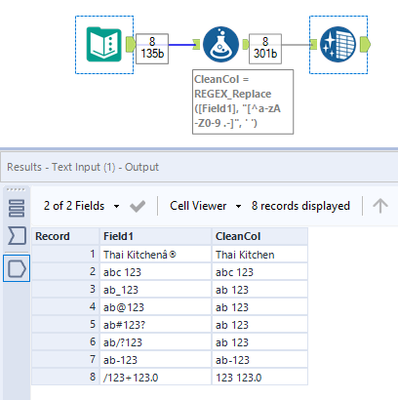This screenshot has height=400, width=398.
Task: Select the 'ab/?123' Field1 cell
Action: [156, 342]
